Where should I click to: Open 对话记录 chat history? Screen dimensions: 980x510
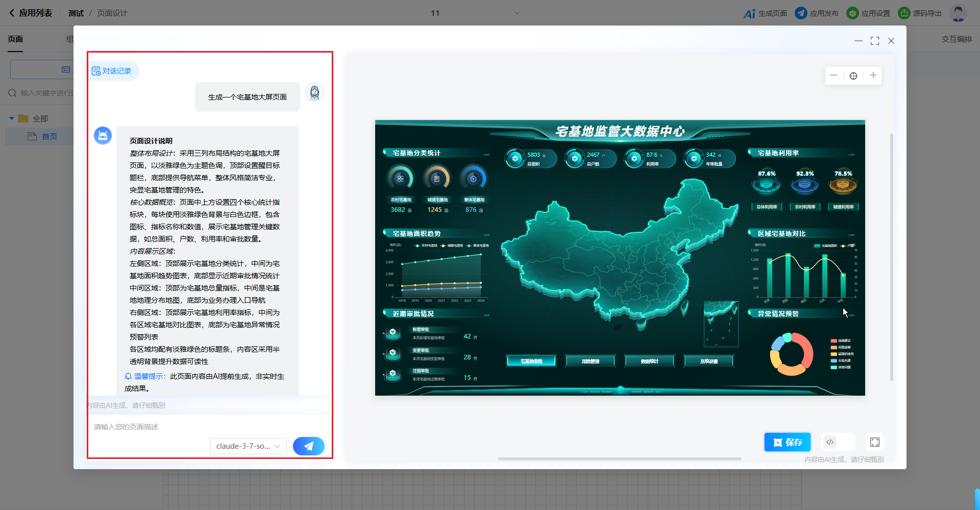112,71
